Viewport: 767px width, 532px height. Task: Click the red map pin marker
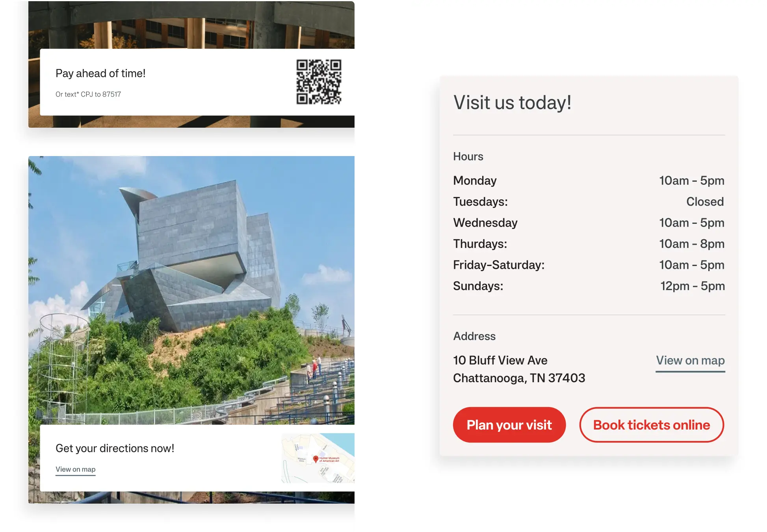coord(316,459)
